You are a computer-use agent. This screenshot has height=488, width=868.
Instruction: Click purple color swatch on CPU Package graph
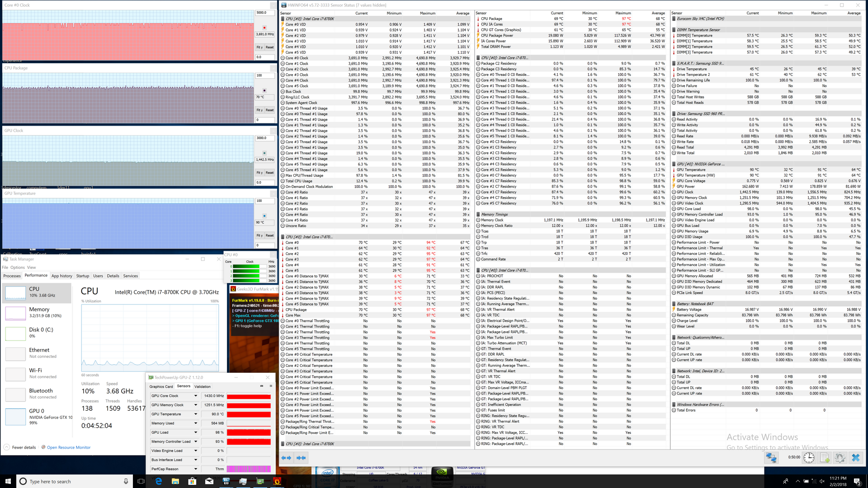pyautogui.click(x=264, y=91)
